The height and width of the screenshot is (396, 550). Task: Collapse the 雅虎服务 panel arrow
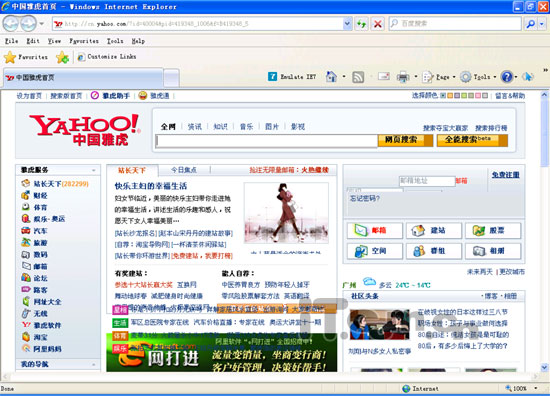94,170
